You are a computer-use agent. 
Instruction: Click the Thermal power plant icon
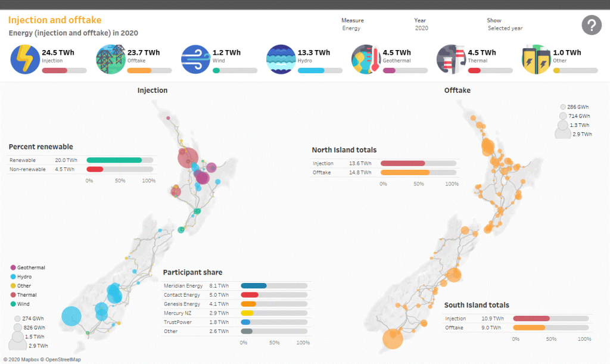[451, 59]
